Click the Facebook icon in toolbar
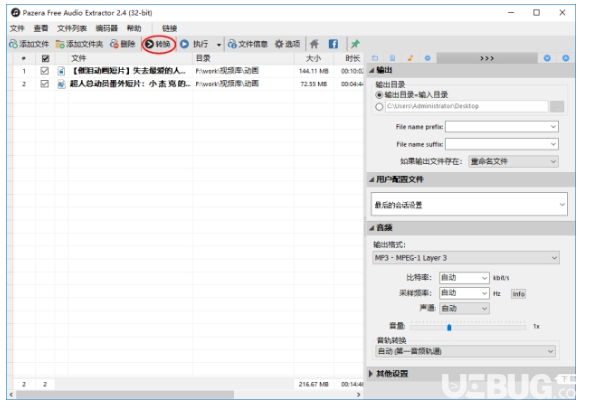 pyautogui.click(x=333, y=44)
